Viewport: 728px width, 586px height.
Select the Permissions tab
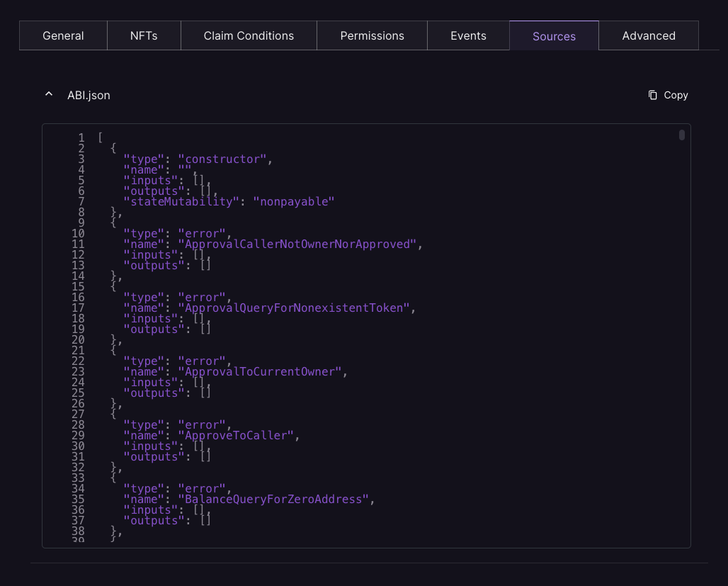372,35
